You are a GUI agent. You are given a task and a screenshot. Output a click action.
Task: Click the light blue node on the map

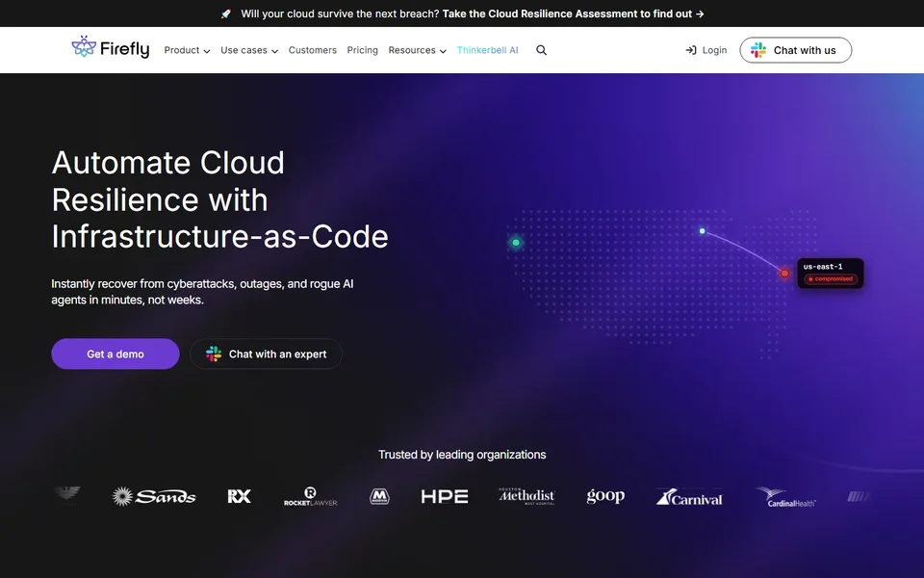702,231
